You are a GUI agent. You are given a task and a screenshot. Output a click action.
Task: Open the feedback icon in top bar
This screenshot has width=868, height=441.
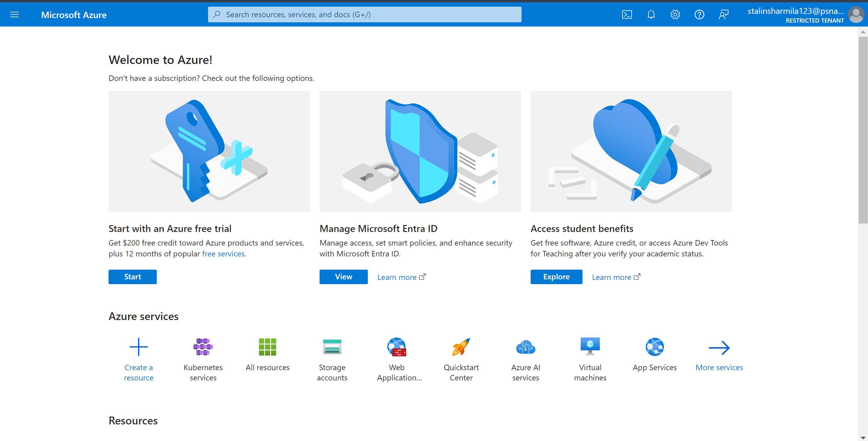(724, 14)
